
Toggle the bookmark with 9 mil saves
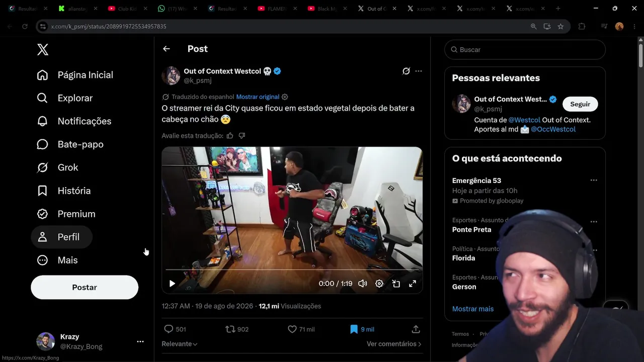362,329
